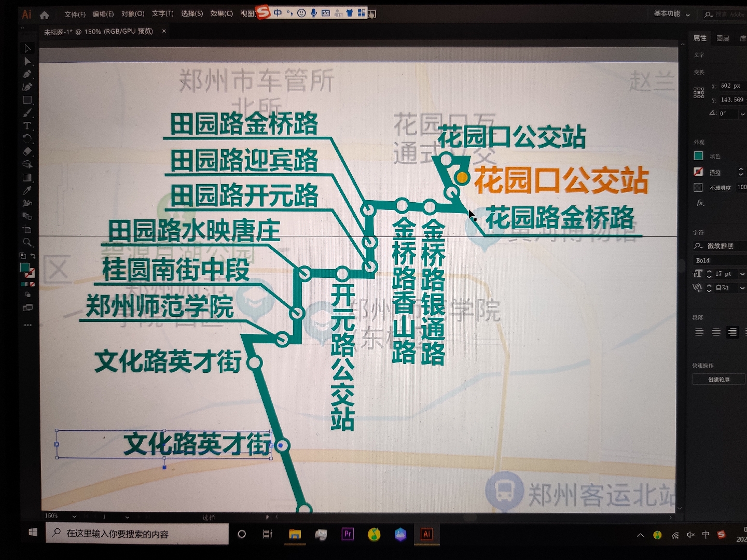Open the 选择(S) menu
747x560 pixels.
pos(192,13)
